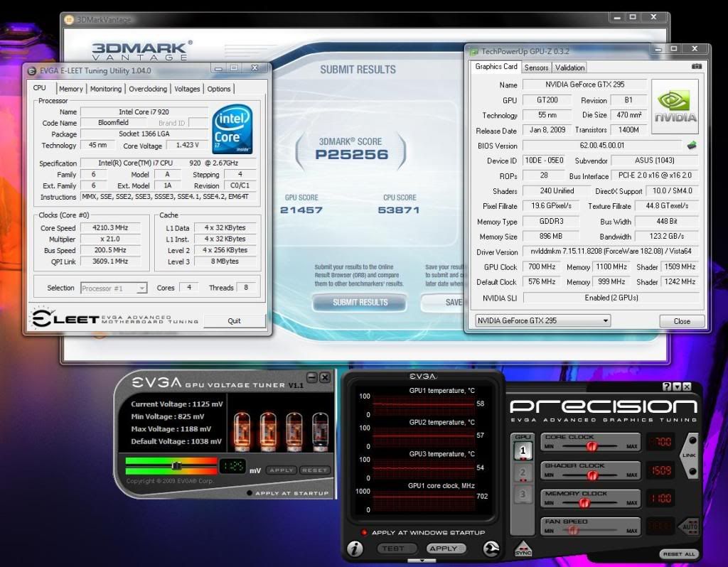Click the CPU Name field Intel Core i7 920
Viewport: 728px width, 567px height.
(x=144, y=112)
